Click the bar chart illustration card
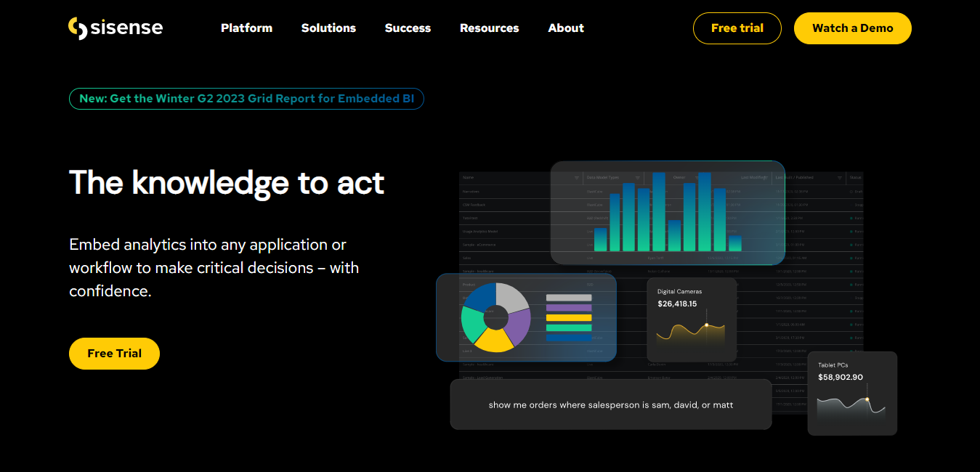This screenshot has width=980, height=472. pyautogui.click(x=668, y=213)
